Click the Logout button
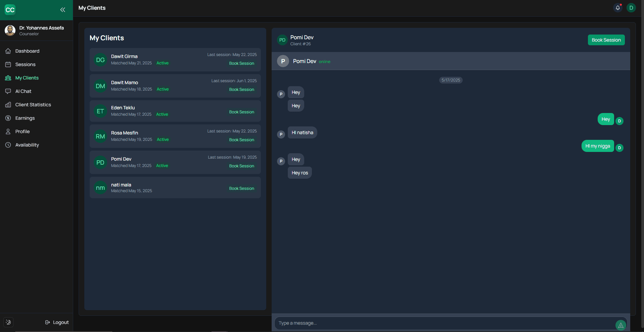644x332 pixels. pyautogui.click(x=57, y=322)
